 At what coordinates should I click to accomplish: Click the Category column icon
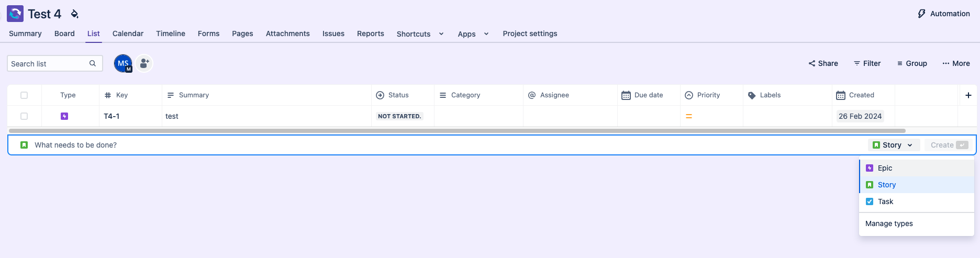point(443,95)
